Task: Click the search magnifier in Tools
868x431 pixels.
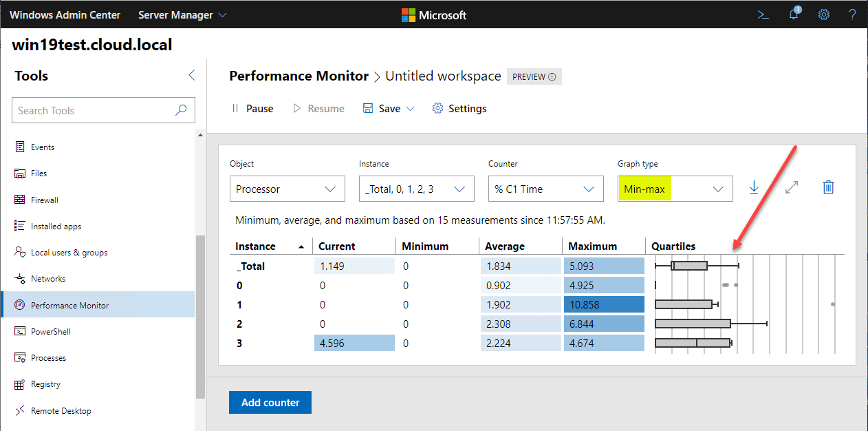Action: [182, 110]
